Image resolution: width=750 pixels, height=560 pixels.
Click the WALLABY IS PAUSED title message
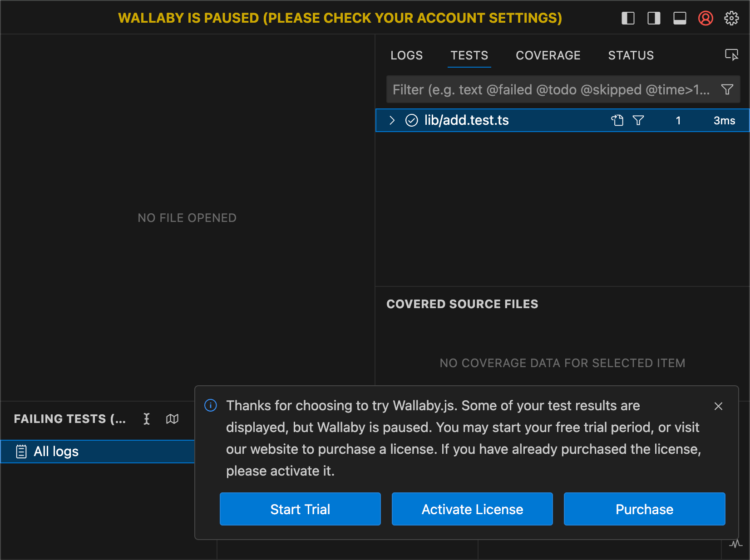pos(340,18)
